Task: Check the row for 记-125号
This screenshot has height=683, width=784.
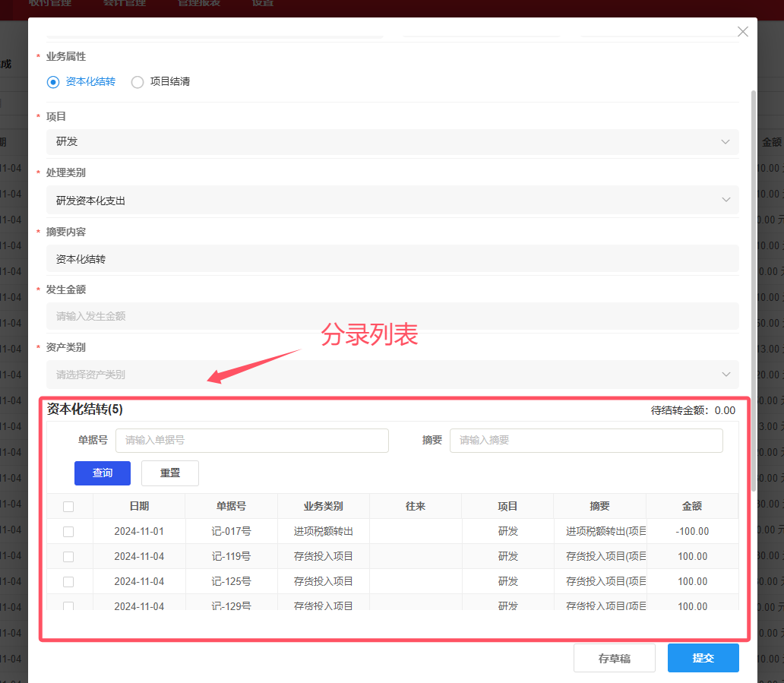Action: tap(68, 582)
